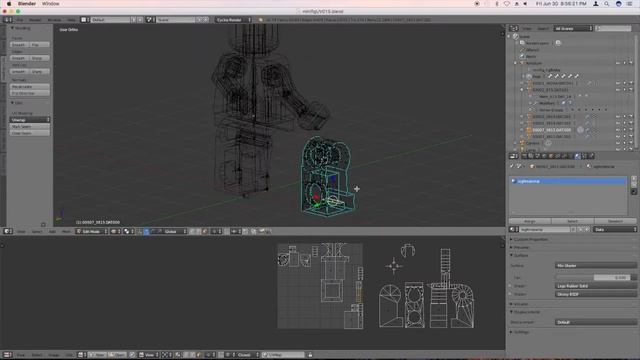Toggle selectability arrow for 00007_3815.DAT.000 row
Screen dimensions: 640x360
pyautogui.click(x=624, y=130)
